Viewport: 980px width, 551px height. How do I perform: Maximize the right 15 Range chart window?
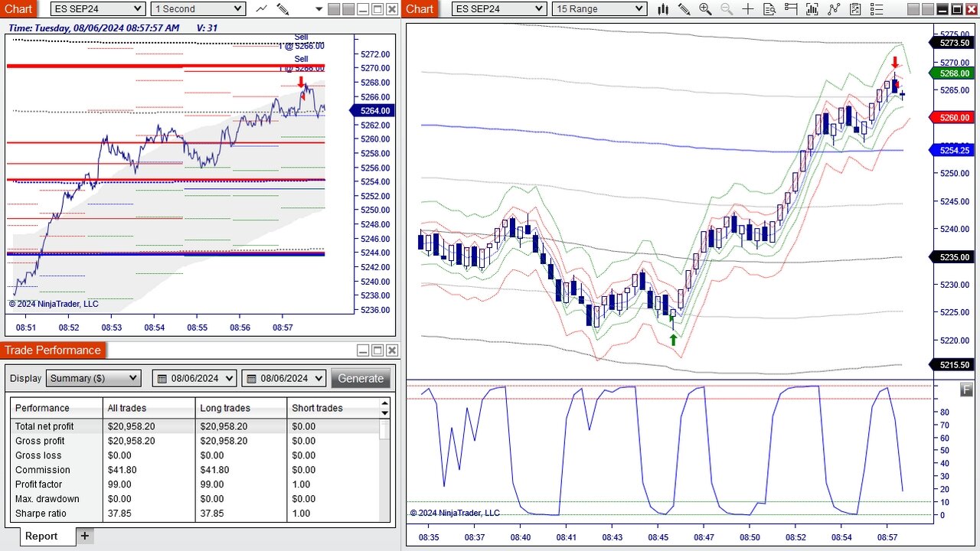956,9
